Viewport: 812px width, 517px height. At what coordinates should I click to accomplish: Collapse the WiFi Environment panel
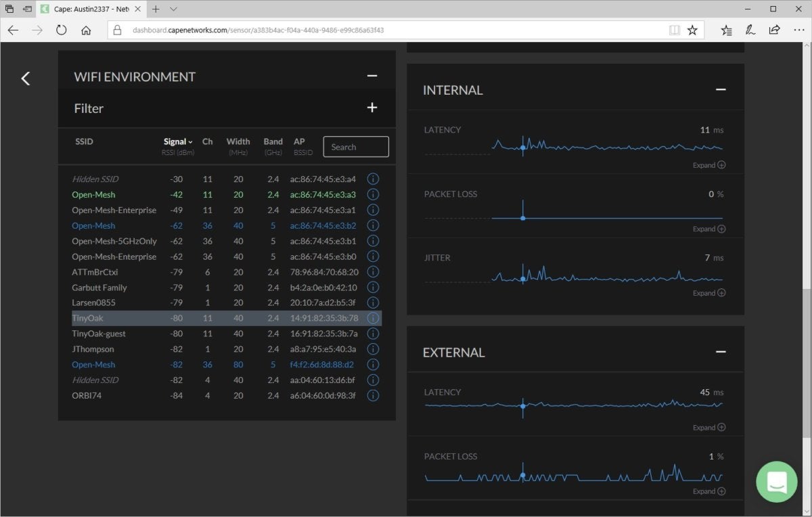pyautogui.click(x=371, y=76)
